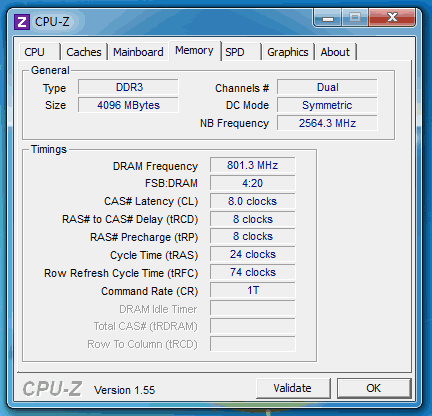
Task: Click the CAS# Latency (CL) label
Action: pyautogui.click(x=151, y=202)
